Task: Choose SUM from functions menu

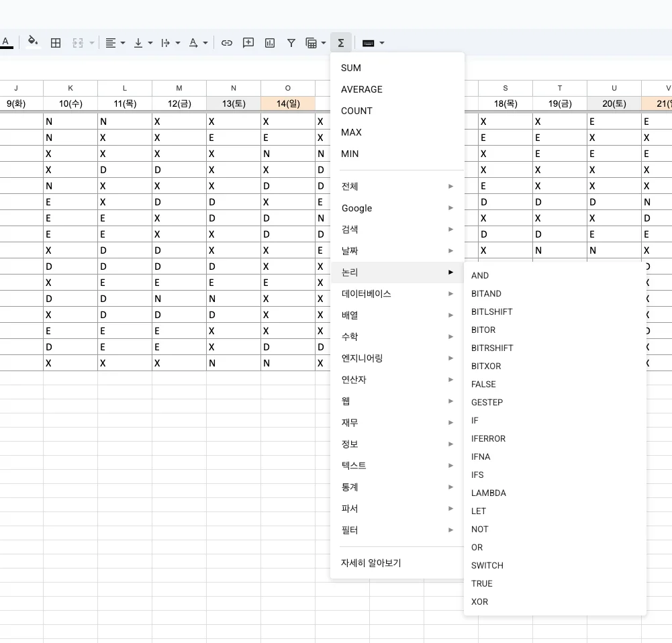Action: pos(397,68)
